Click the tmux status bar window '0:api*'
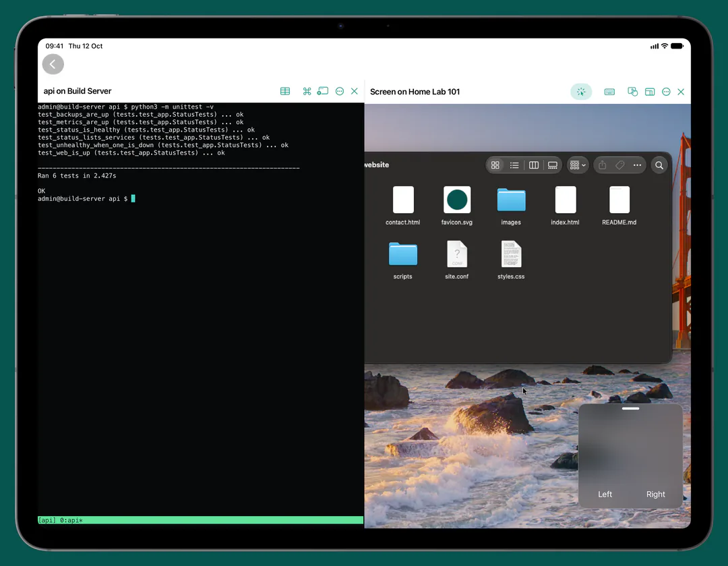The image size is (728, 566). pos(71,520)
